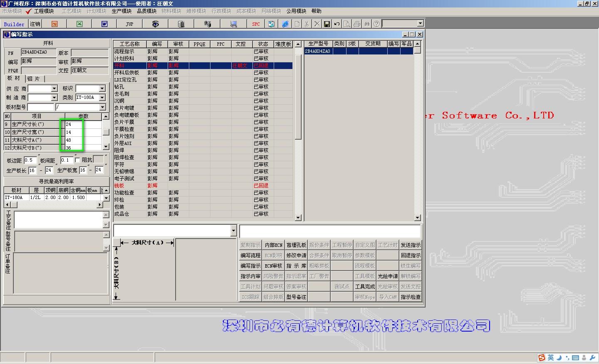Select the 钻孔 row in process list
Viewport: 599px width, 364px height.
click(203, 87)
